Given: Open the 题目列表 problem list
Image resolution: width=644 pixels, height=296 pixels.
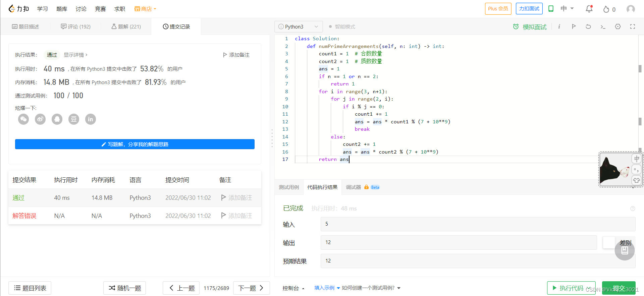Looking at the screenshot, I should pyautogui.click(x=30, y=288).
